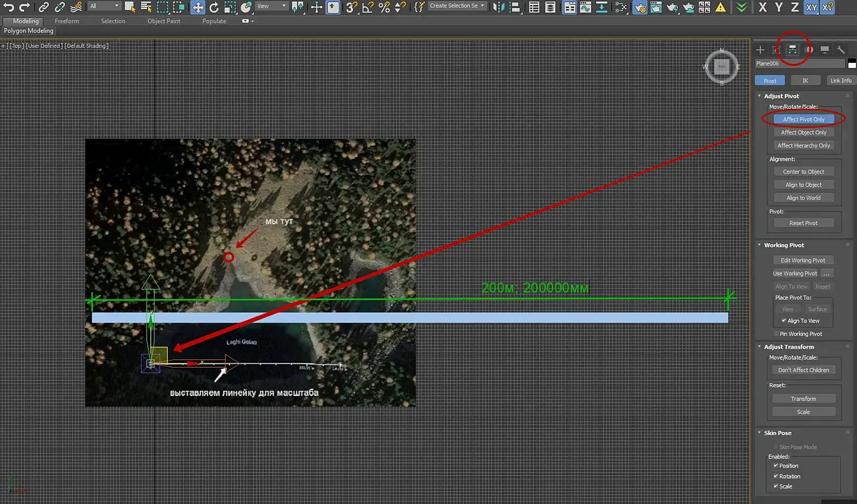Toggle the Percent Snap icon
Image resolution: width=857 pixels, height=504 pixels.
pos(384,7)
